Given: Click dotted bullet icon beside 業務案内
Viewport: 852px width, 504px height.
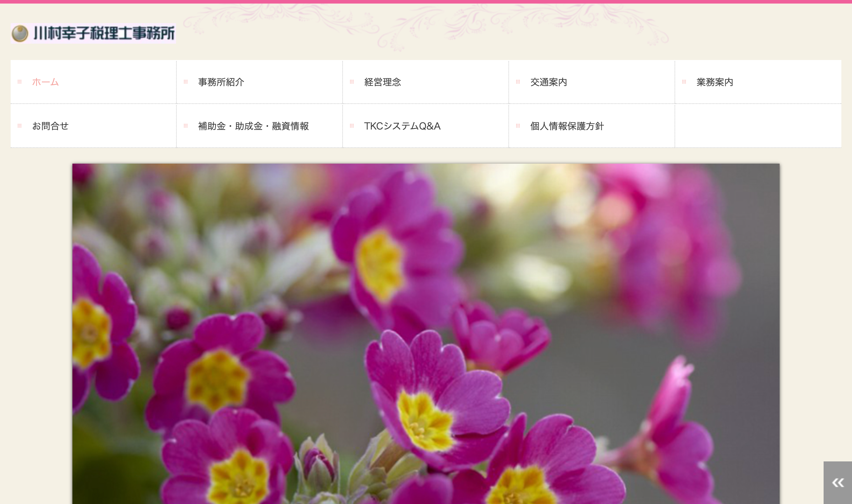Looking at the screenshot, I should [x=684, y=82].
